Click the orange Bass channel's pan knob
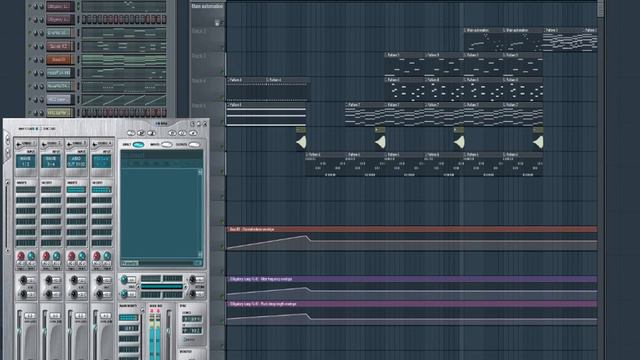Viewport: 640px width, 360px height. tap(36, 60)
